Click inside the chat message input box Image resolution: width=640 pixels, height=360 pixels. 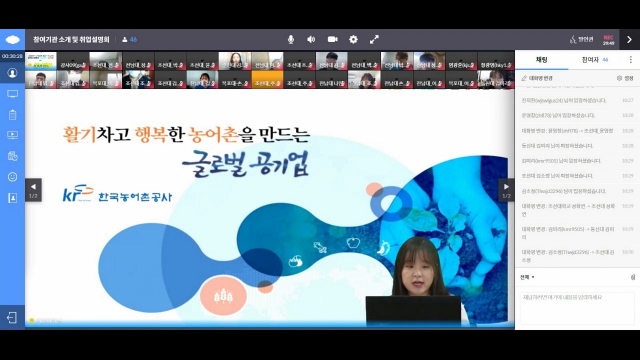[577, 308]
